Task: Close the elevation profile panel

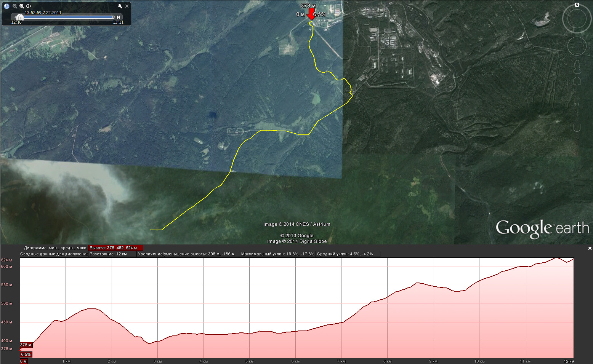Action: [590, 248]
